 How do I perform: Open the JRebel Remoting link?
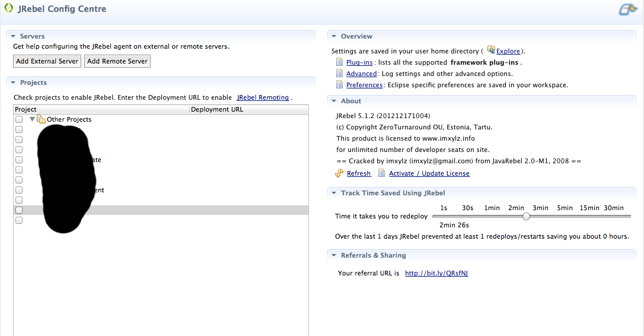(263, 97)
